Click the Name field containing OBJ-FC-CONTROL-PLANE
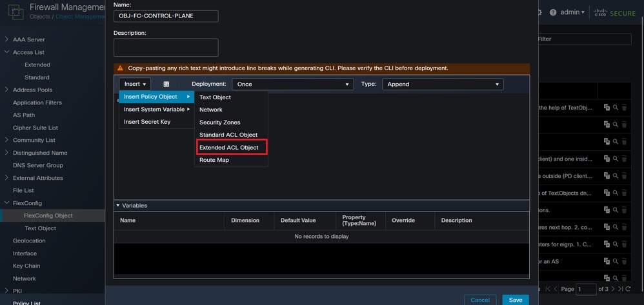The width and height of the screenshot is (644, 305). point(166,16)
